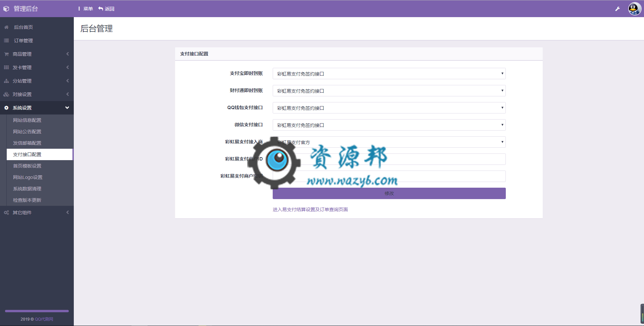644x326 pixels.
Task: Open 进入易支付结算设置及订单查询页面 link
Action: click(310, 209)
